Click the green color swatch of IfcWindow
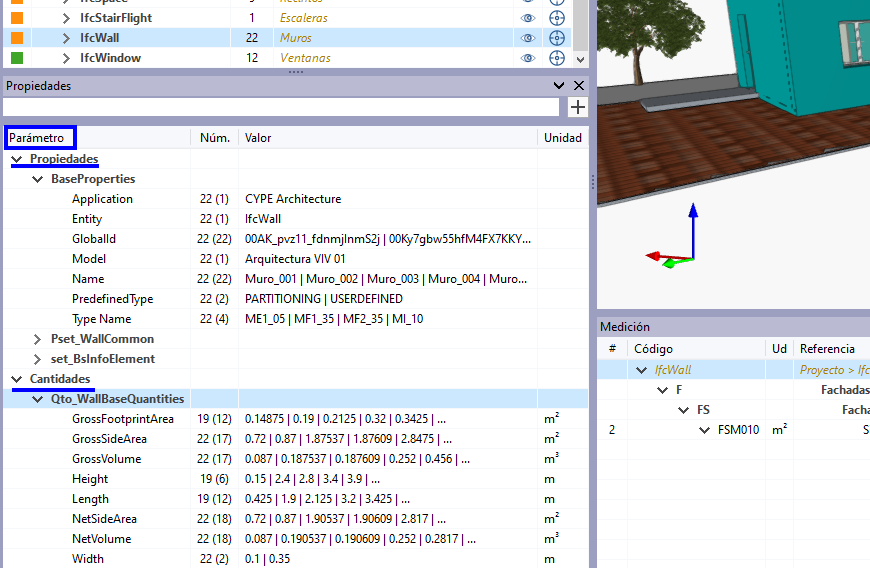 [16, 58]
